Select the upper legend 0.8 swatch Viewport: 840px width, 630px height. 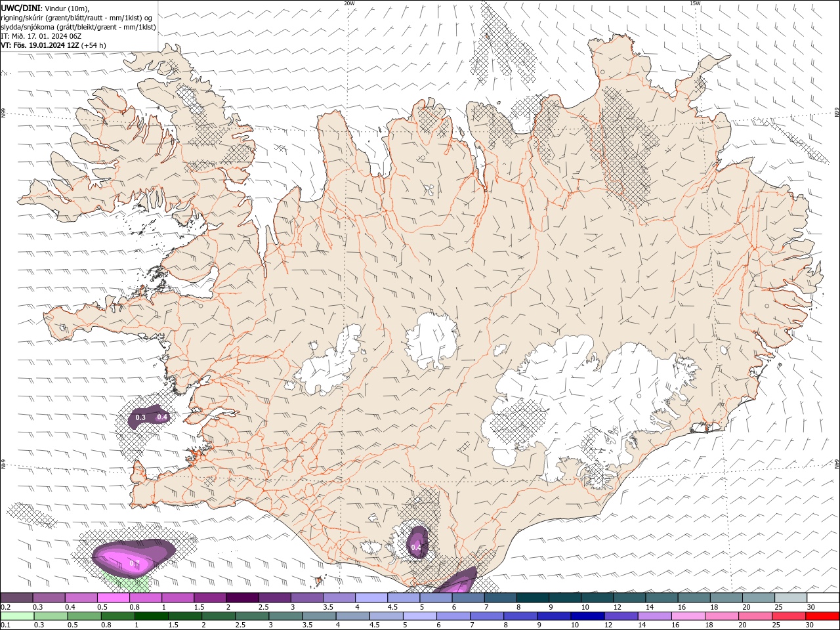pyautogui.click(x=145, y=597)
